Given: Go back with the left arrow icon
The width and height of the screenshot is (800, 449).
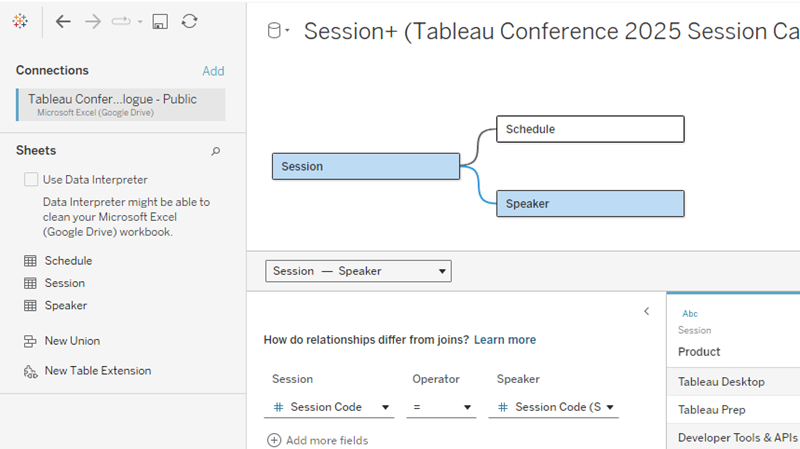Looking at the screenshot, I should (63, 21).
